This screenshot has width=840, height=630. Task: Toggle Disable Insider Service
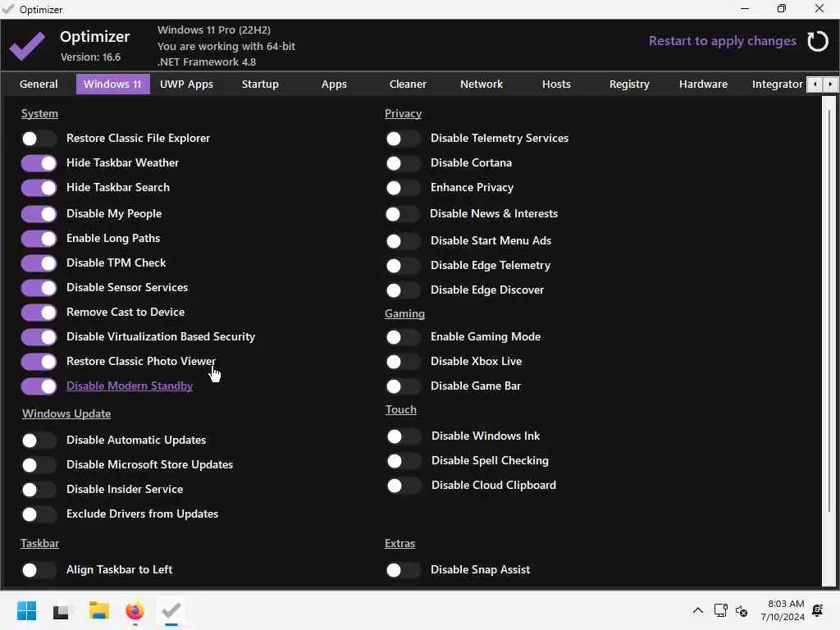(39, 491)
